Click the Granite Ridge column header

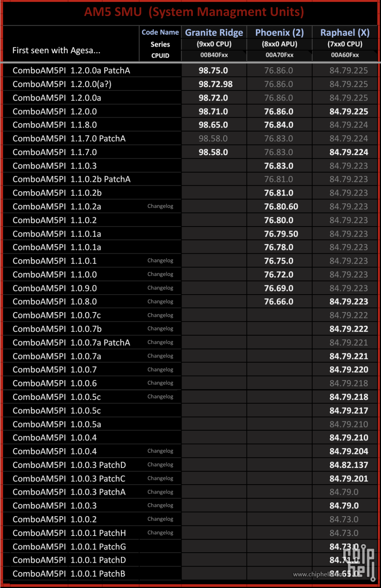pyautogui.click(x=214, y=33)
